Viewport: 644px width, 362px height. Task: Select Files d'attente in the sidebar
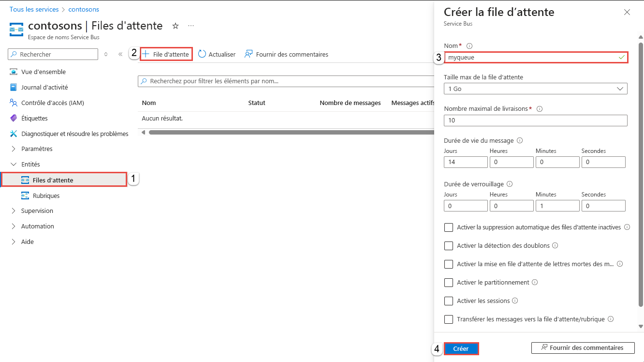tap(65, 180)
